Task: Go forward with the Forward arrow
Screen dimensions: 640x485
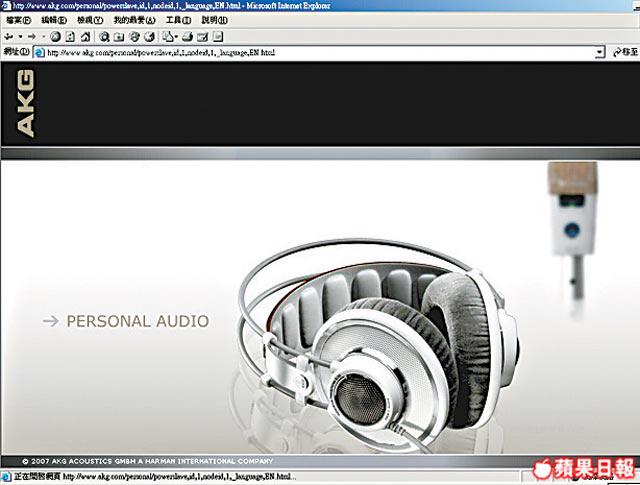Action: (x=32, y=37)
